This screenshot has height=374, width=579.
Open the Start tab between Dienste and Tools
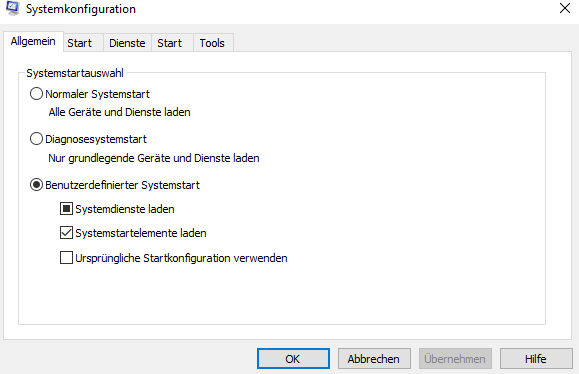coord(169,43)
